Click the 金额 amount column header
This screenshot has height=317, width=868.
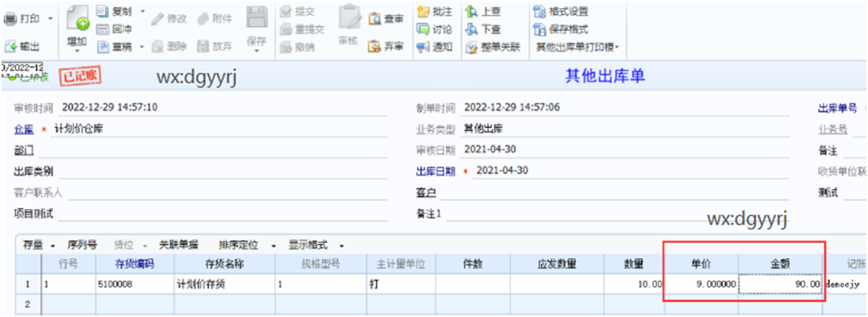point(780,264)
